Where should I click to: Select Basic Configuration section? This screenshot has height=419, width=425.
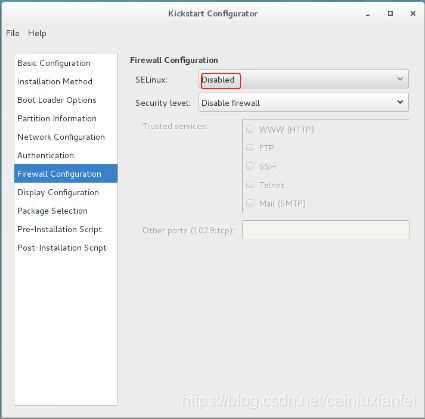[x=66, y=63]
